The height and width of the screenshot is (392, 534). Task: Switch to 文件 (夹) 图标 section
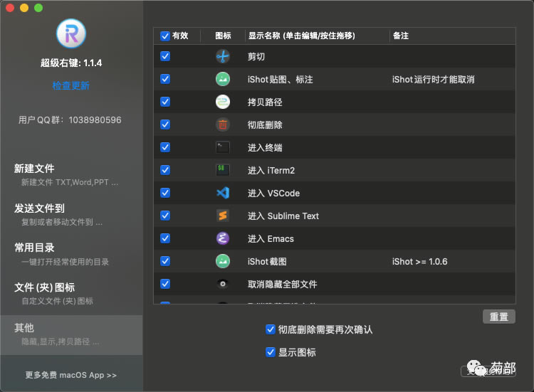(71, 294)
